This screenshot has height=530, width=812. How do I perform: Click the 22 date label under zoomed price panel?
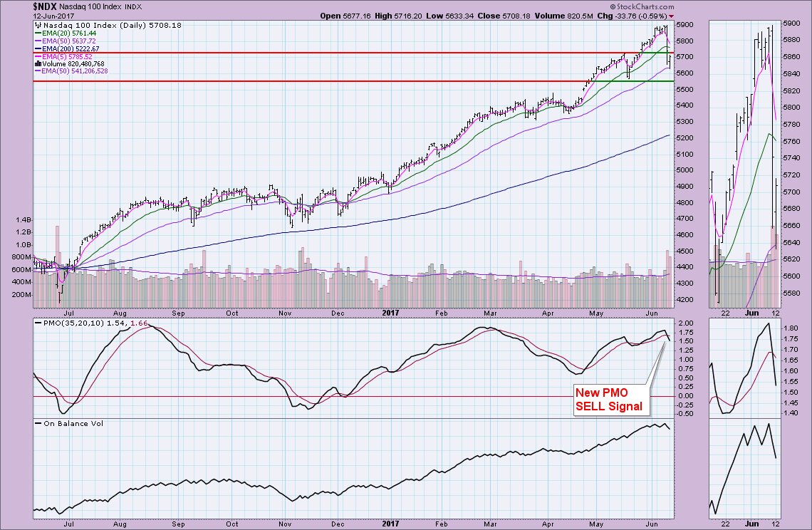pos(726,313)
